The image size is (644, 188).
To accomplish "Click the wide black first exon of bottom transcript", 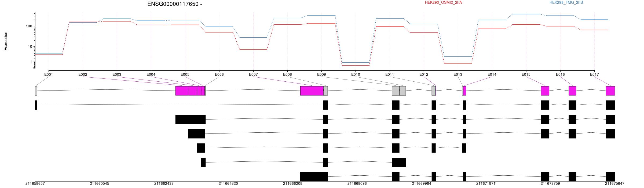I will click(x=314, y=177).
